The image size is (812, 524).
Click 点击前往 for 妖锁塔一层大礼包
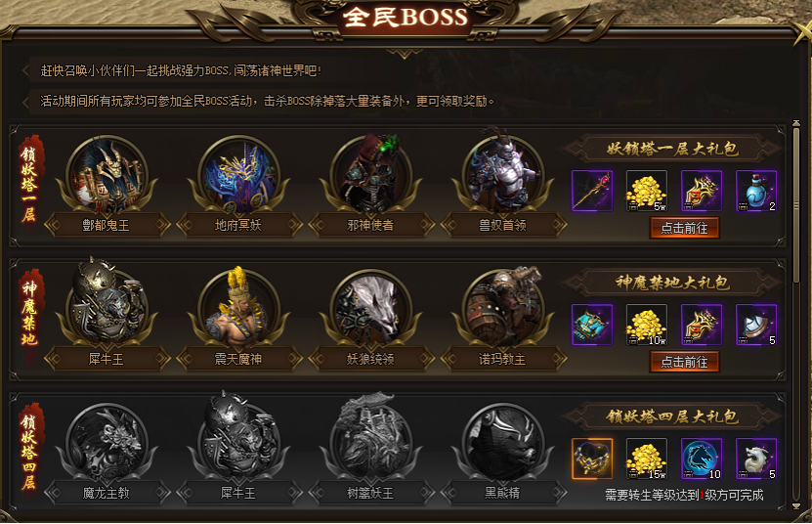[685, 228]
